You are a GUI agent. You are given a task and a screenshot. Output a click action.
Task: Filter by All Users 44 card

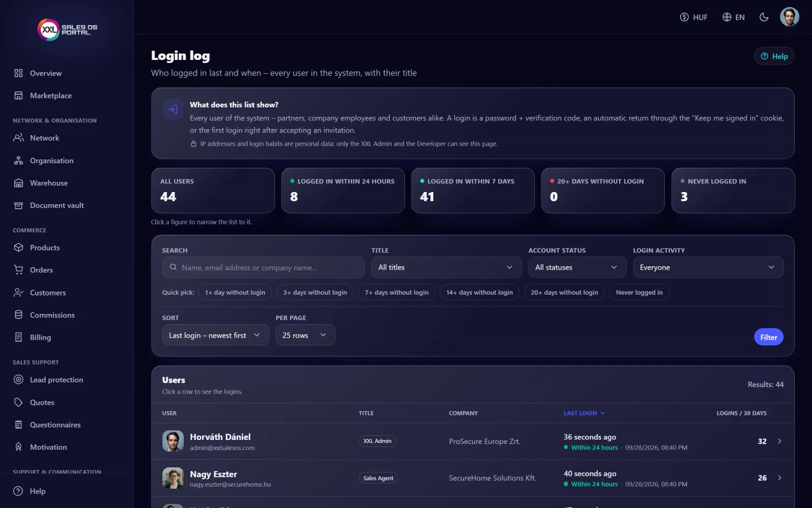(213, 190)
